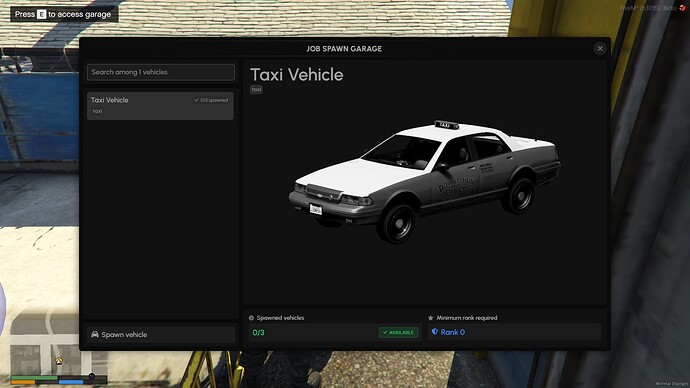
Task: Click the green AVAILABLE badge
Action: point(398,333)
